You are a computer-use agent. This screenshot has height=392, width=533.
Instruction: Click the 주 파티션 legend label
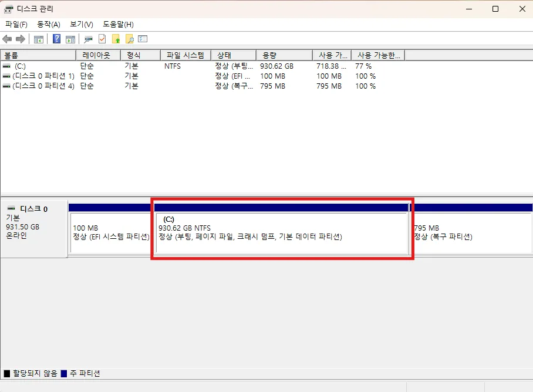85,374
